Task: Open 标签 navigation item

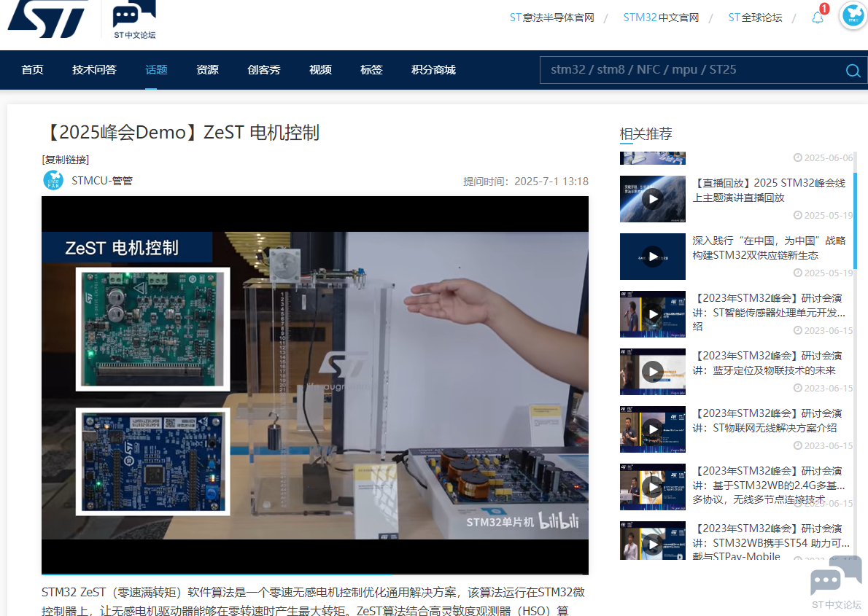Action: pyautogui.click(x=371, y=70)
